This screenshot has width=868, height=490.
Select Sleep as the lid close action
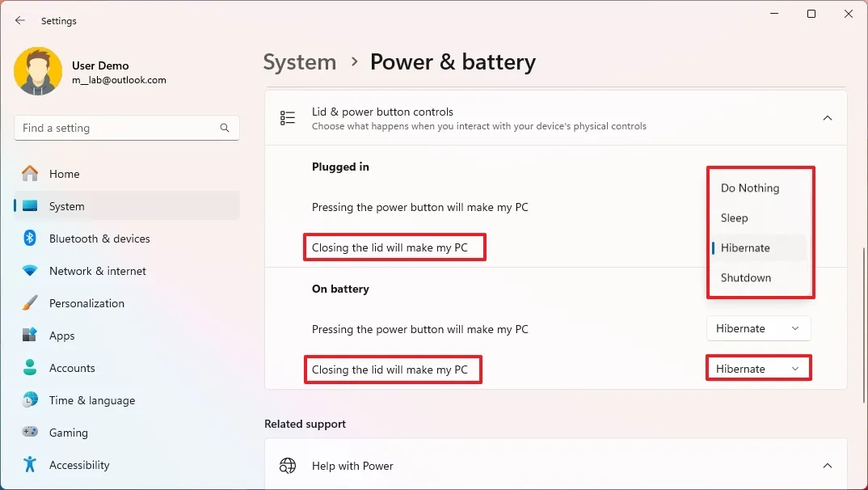pyautogui.click(x=734, y=218)
